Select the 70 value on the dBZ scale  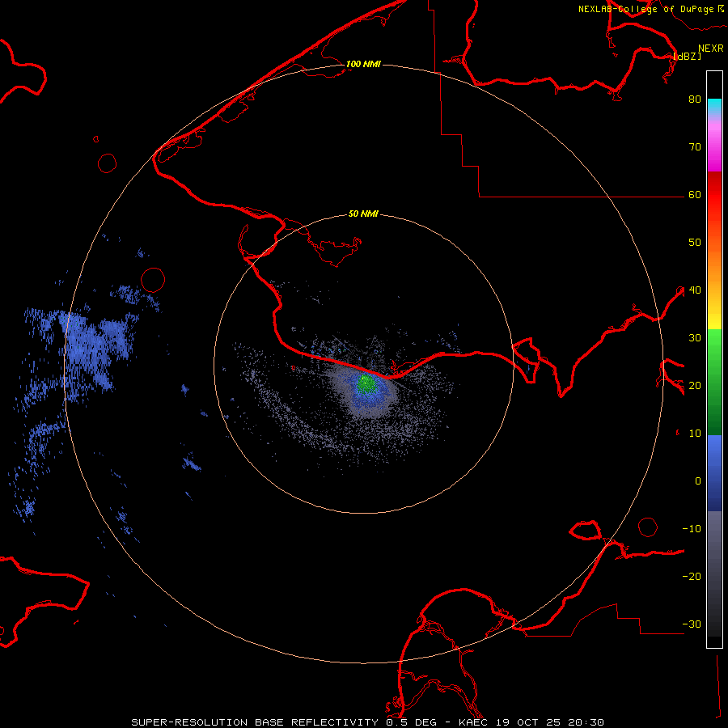tap(695, 147)
